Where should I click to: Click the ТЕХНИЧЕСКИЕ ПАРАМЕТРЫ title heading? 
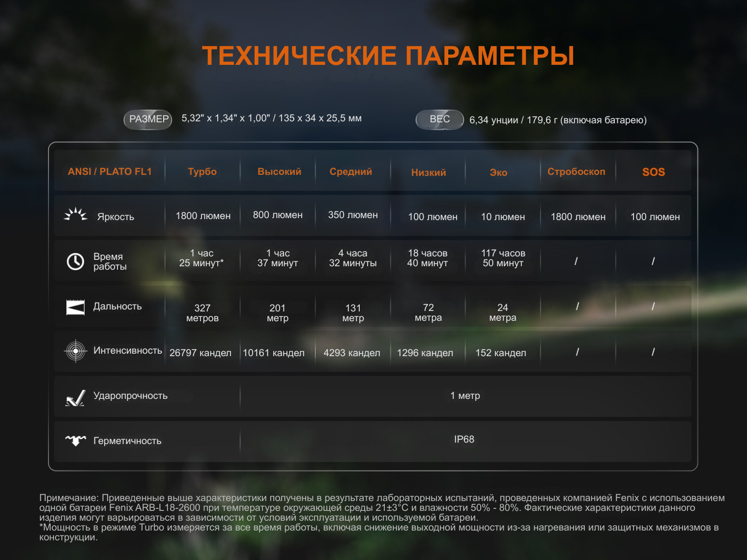(x=388, y=56)
